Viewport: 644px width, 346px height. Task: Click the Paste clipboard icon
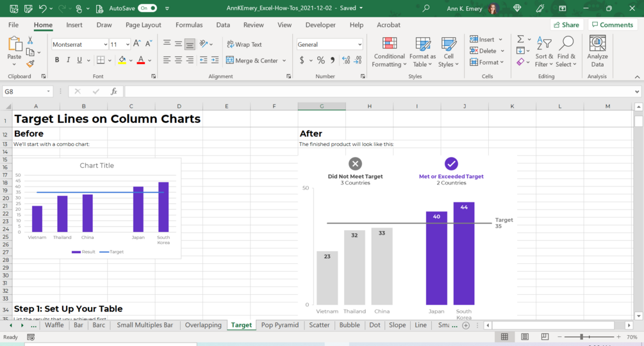[14, 44]
